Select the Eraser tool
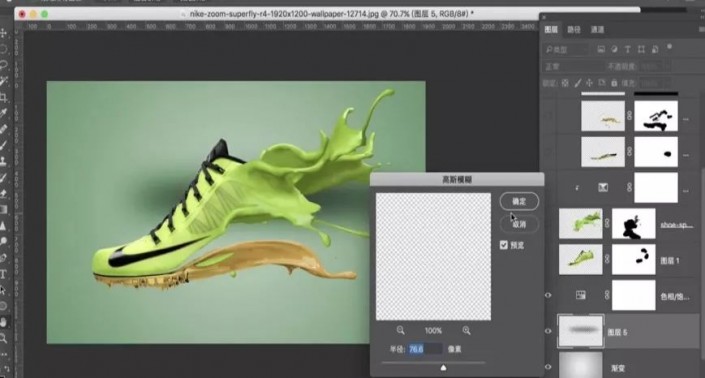This screenshot has height=378, width=705. pos(4,193)
